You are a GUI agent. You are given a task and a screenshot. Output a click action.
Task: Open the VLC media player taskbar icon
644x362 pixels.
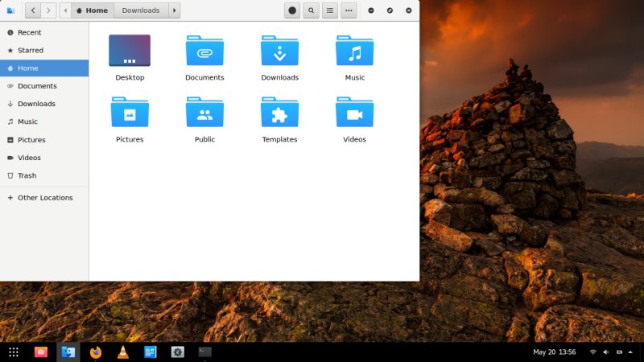tap(122, 352)
